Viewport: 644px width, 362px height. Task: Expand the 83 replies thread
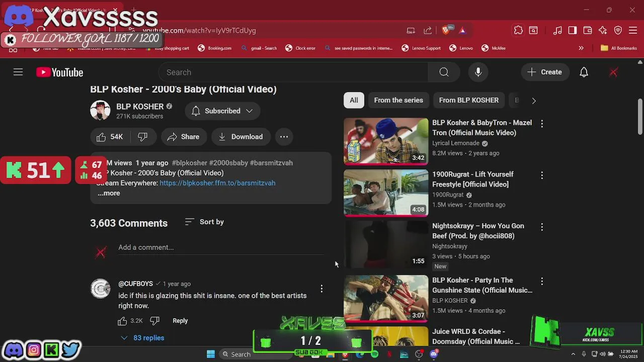click(143, 338)
